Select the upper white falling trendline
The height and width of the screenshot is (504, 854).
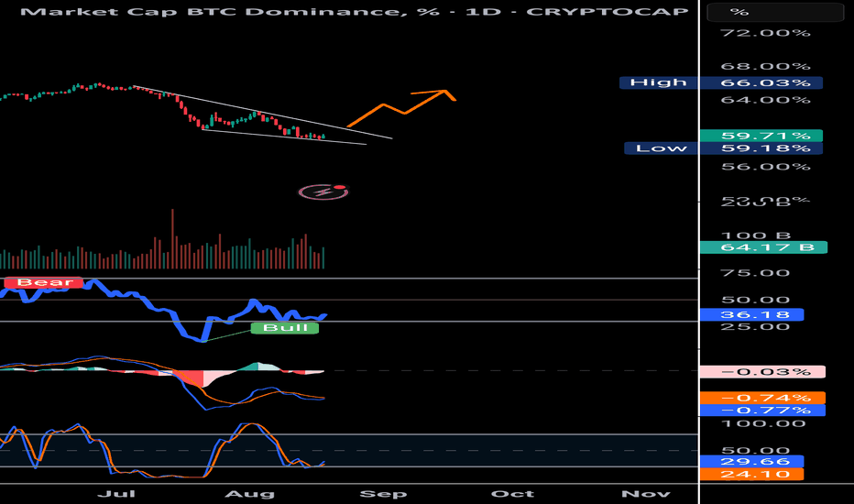click(261, 112)
